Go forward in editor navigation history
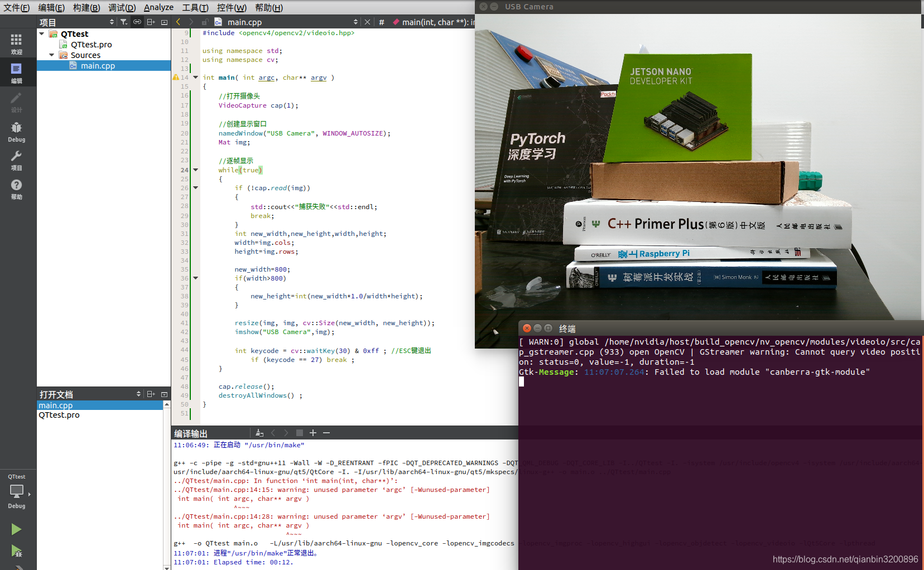The width and height of the screenshot is (924, 570). 191,22
